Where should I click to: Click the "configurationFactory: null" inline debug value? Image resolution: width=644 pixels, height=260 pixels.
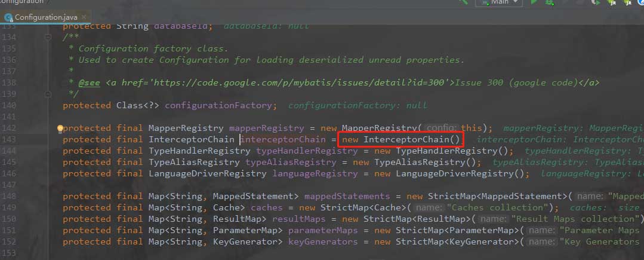click(x=358, y=106)
